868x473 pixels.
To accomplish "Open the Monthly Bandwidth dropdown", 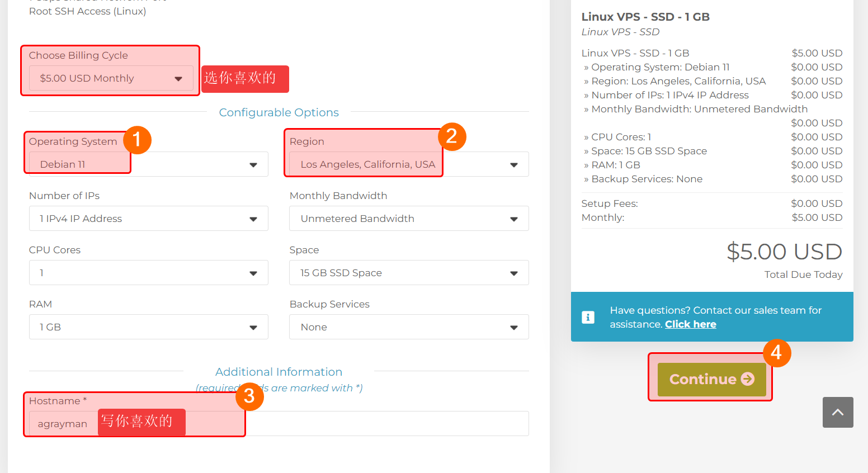I will pyautogui.click(x=408, y=219).
